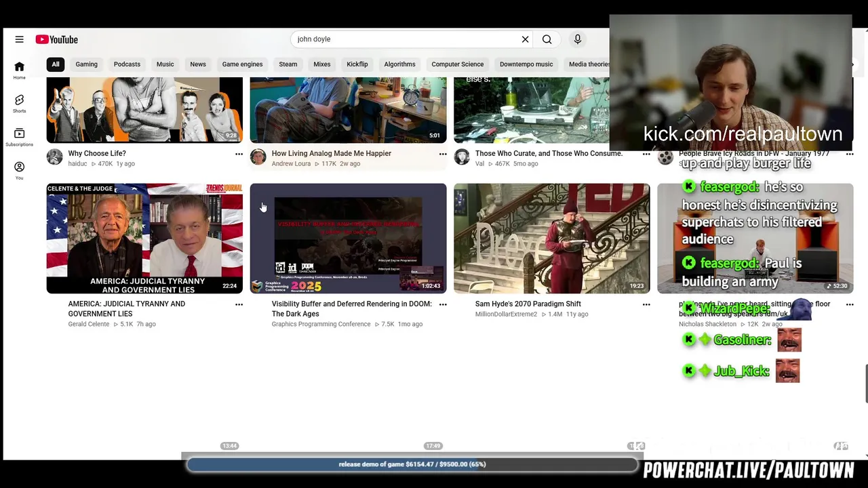Open options menu for Visibility Buffer DOOM video
Screen dimensions: 868x488
[443, 304]
